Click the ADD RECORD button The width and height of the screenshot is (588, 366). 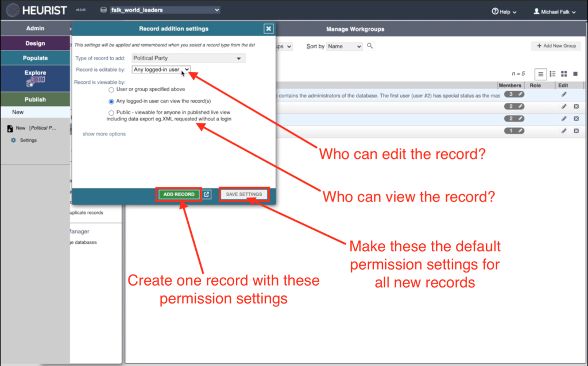click(179, 194)
